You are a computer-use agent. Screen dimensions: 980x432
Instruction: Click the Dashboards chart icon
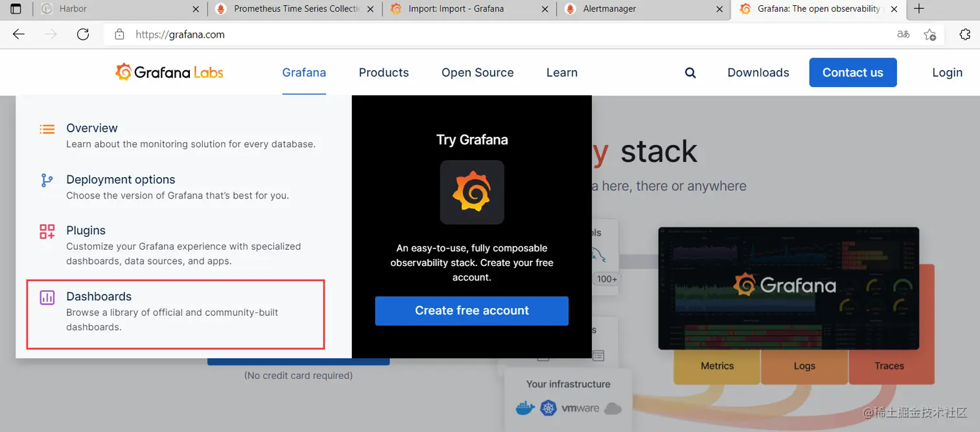pyautogui.click(x=47, y=298)
